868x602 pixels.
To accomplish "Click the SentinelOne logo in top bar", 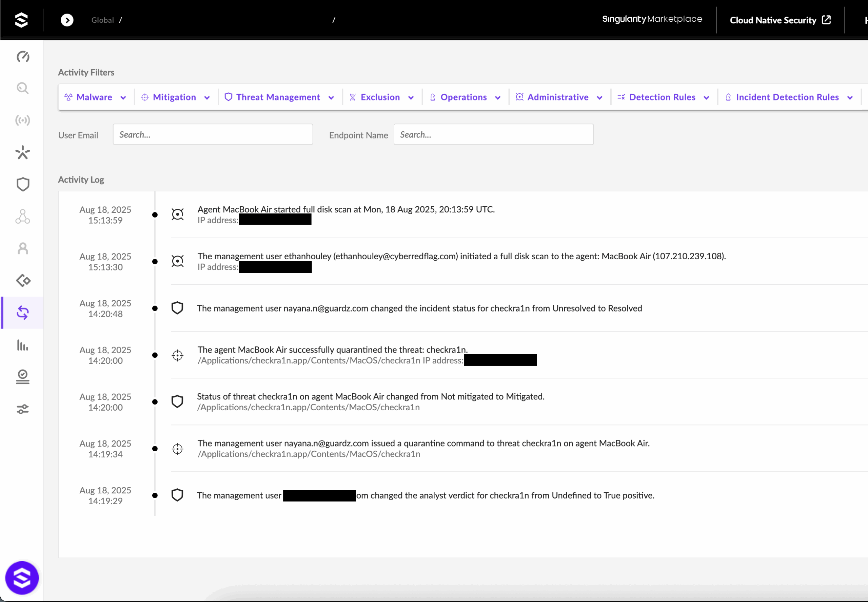I will [x=21, y=20].
